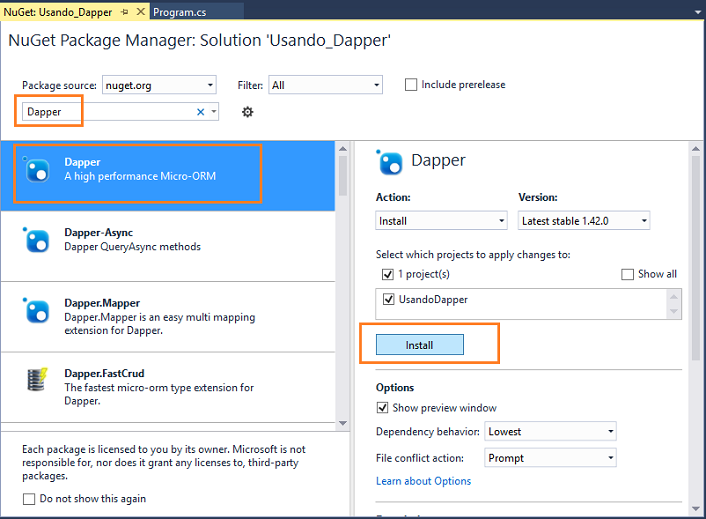Enable Include prerelease checkbox
Screen dimensions: 706x519
point(411,85)
